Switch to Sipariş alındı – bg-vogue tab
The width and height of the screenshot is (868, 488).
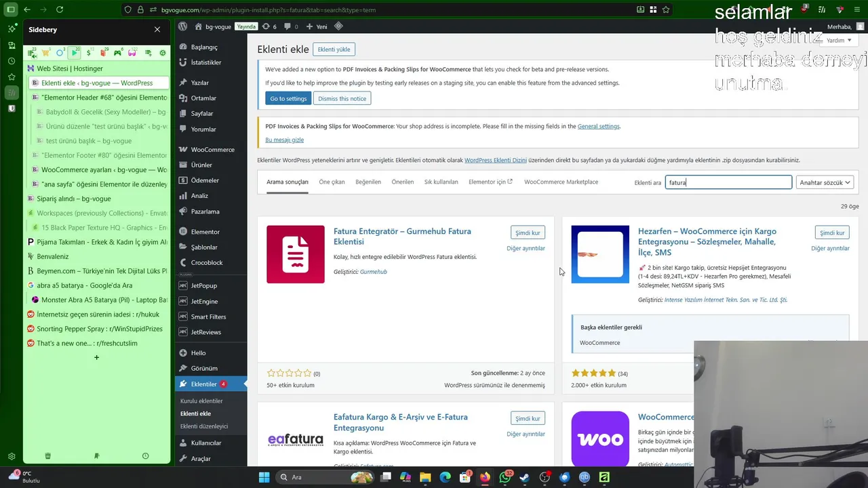point(96,199)
